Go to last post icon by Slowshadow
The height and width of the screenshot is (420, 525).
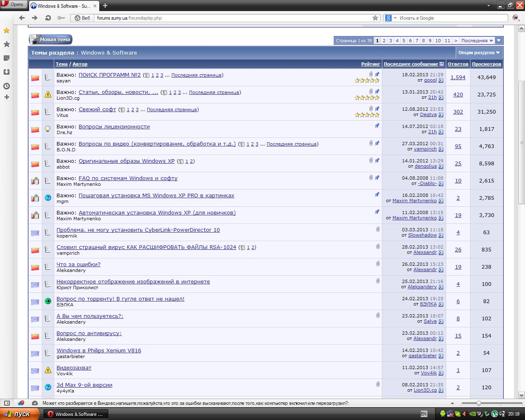point(441,235)
